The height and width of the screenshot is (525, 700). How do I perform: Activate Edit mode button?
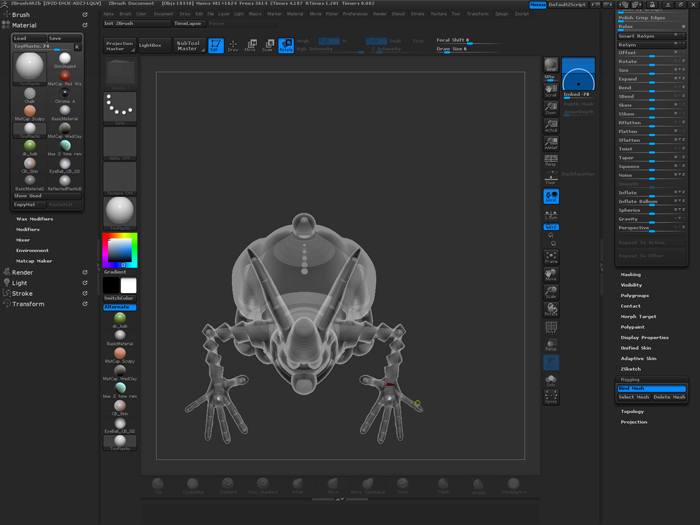(x=216, y=45)
